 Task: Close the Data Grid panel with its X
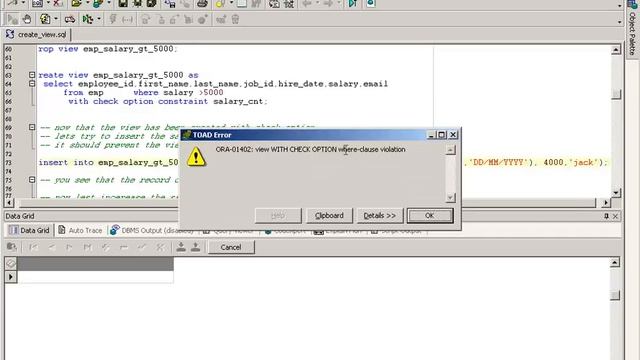(616, 216)
